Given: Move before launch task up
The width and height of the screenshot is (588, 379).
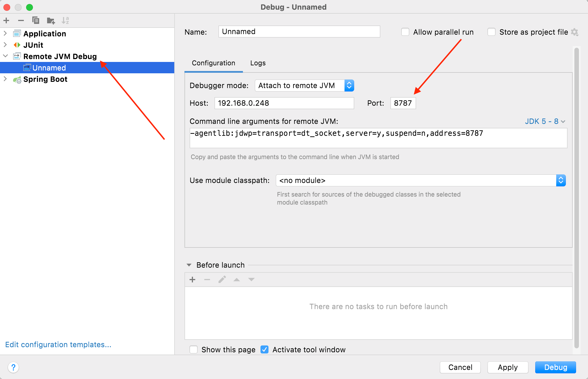Looking at the screenshot, I should point(237,280).
